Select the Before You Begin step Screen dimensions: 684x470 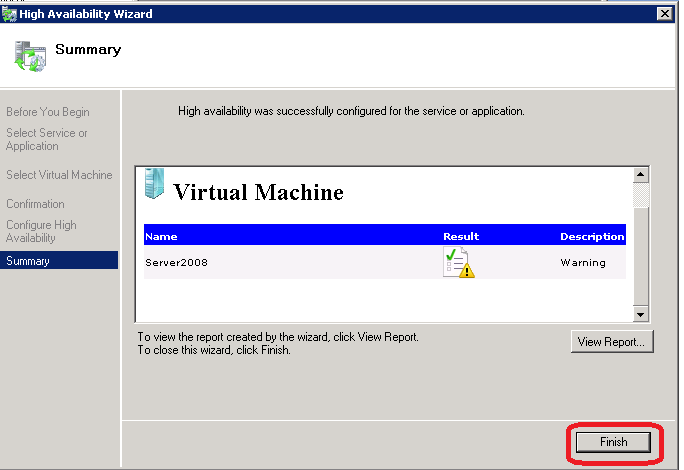47,112
